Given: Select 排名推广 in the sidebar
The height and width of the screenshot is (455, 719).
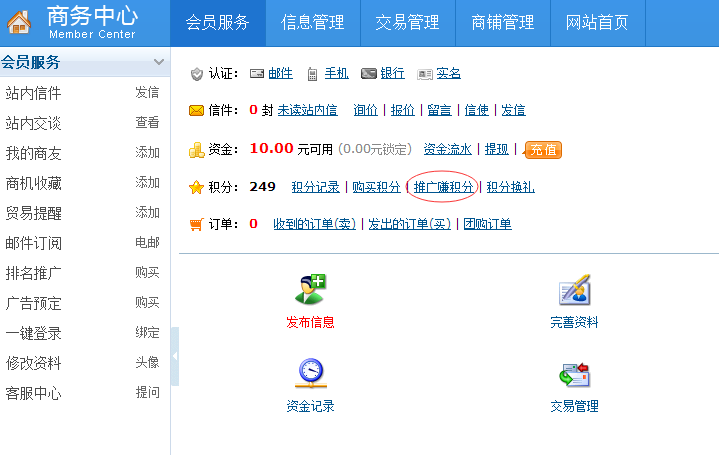Looking at the screenshot, I should click(34, 273).
